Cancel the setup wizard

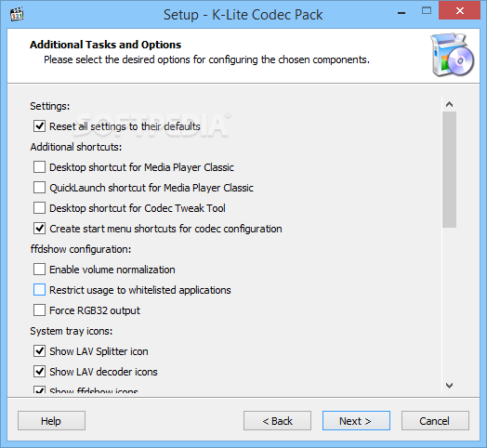pyautogui.click(x=435, y=421)
